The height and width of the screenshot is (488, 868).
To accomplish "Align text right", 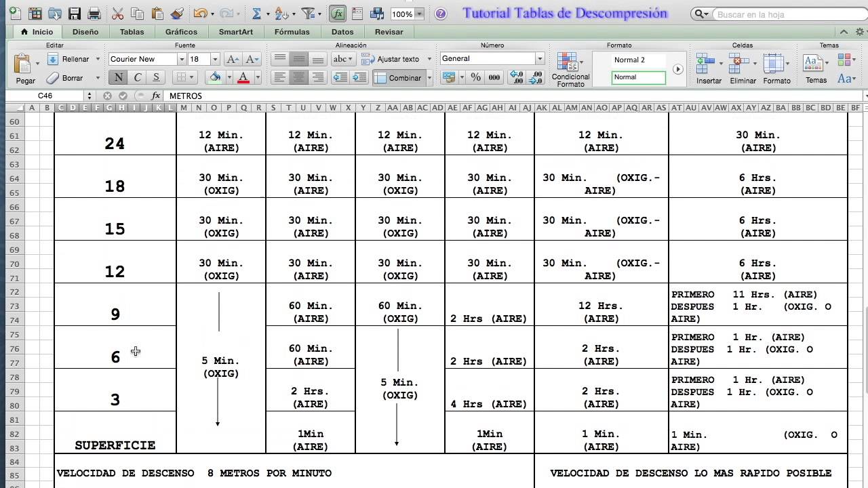I will pyautogui.click(x=317, y=77).
